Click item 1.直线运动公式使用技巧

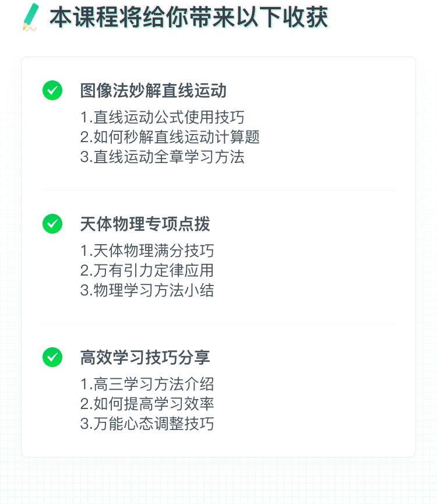[162, 117]
